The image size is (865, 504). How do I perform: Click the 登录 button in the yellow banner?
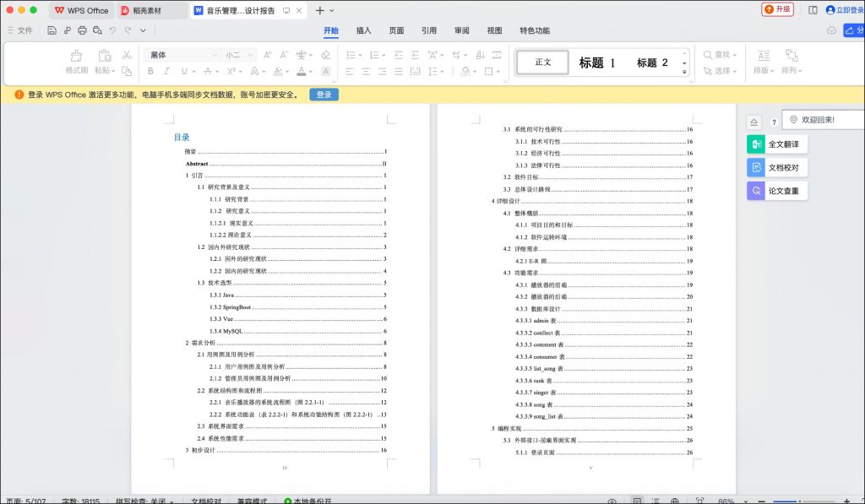[x=324, y=95]
